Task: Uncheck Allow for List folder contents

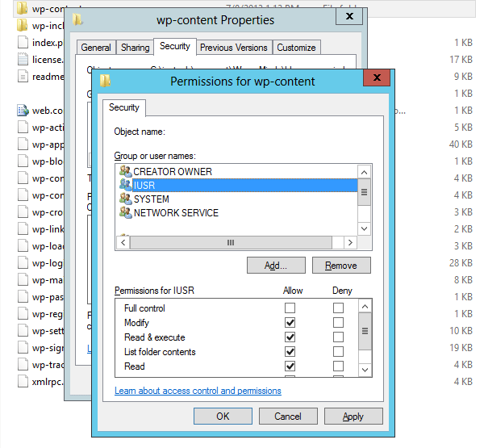Action: [x=290, y=352]
